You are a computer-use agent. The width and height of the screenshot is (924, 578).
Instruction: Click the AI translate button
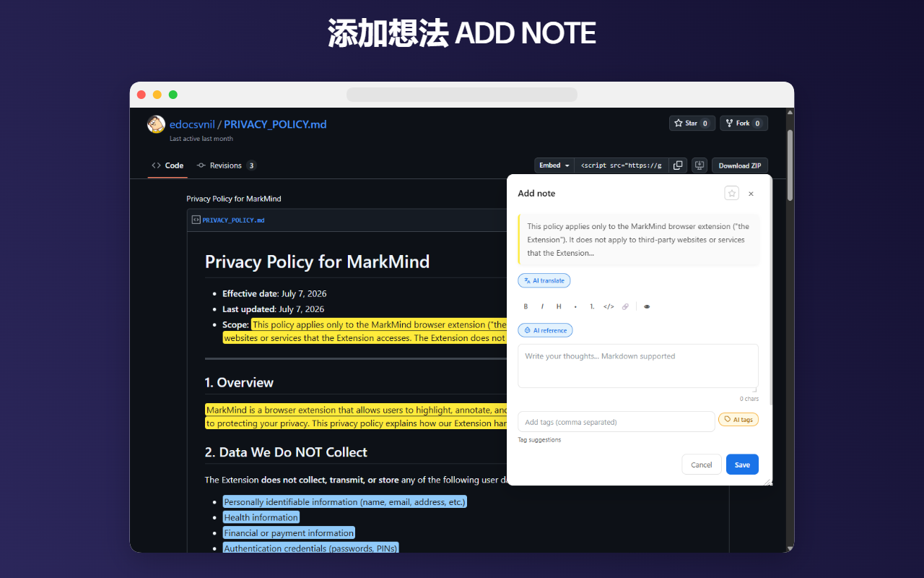[544, 280]
